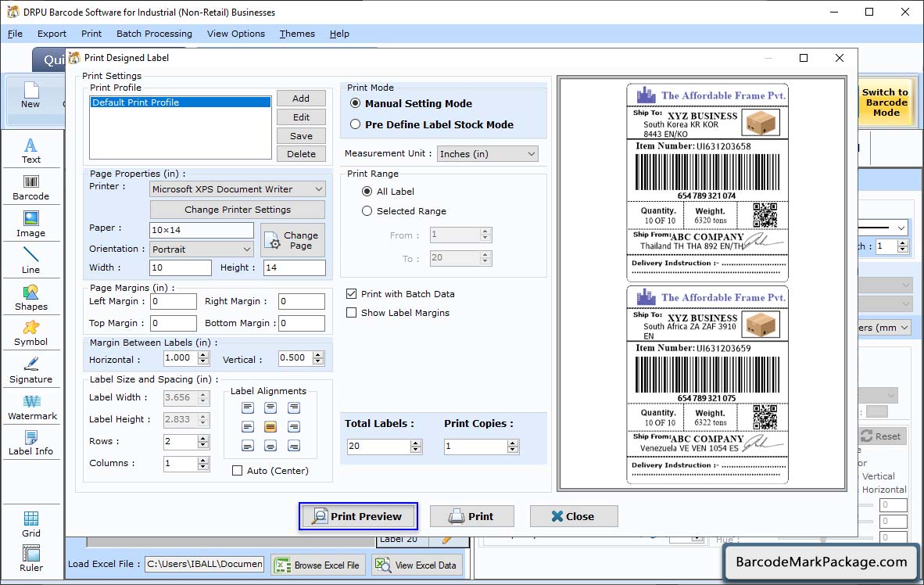The width and height of the screenshot is (924, 585).
Task: Select the Text tool in the sidebar
Action: tap(31, 151)
